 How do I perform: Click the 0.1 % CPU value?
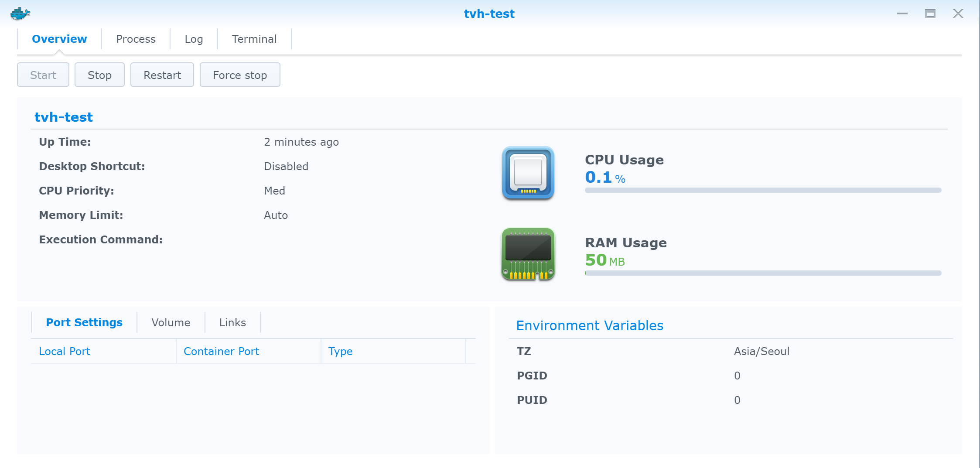[605, 177]
